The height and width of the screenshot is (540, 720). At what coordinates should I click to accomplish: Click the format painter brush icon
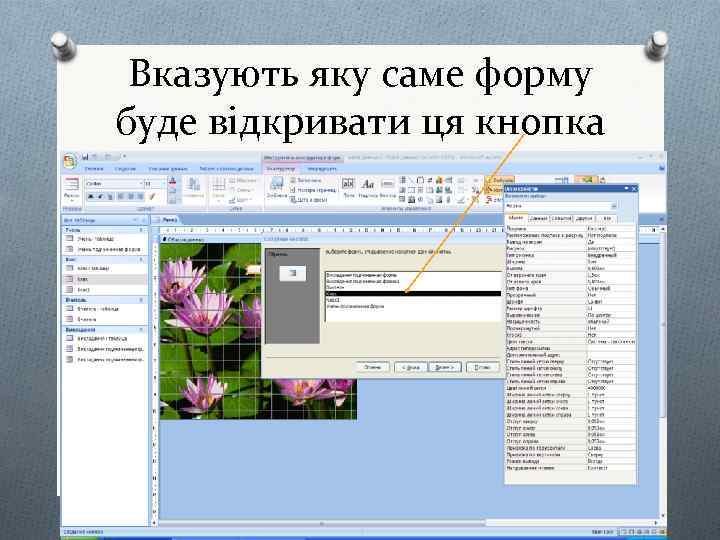152,197
